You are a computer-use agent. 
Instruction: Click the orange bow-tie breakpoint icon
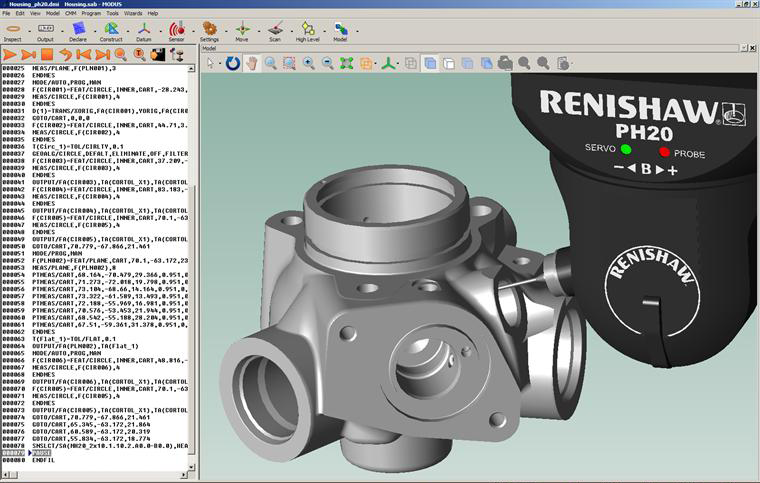[x=84, y=55]
